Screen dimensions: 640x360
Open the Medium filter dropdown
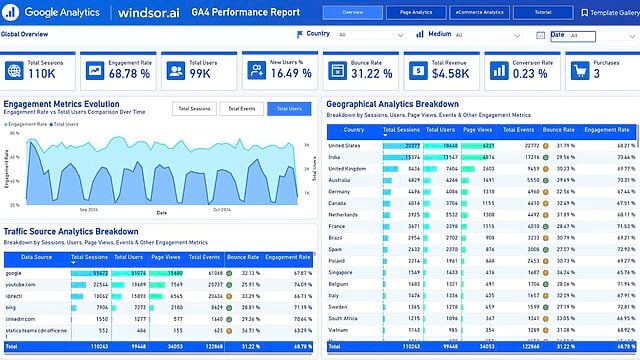coord(488,35)
